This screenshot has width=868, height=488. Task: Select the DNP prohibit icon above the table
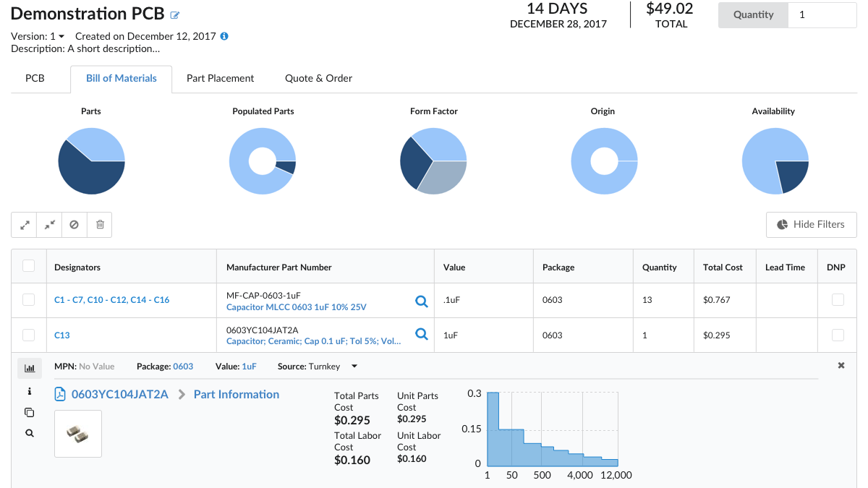coord(75,224)
